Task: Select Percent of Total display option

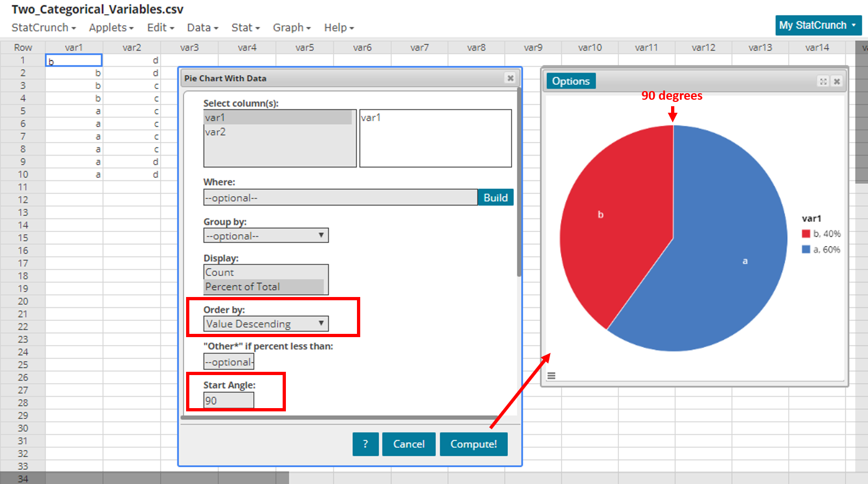Action: 242,287
